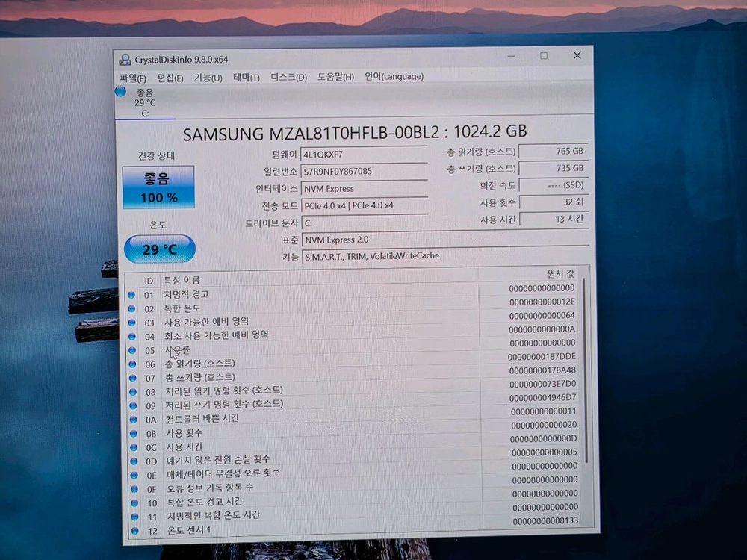Click status dot for row 07 총 쓰기량

point(133,378)
